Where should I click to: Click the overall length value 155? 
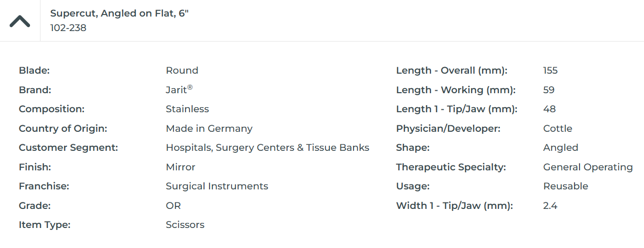550,71
